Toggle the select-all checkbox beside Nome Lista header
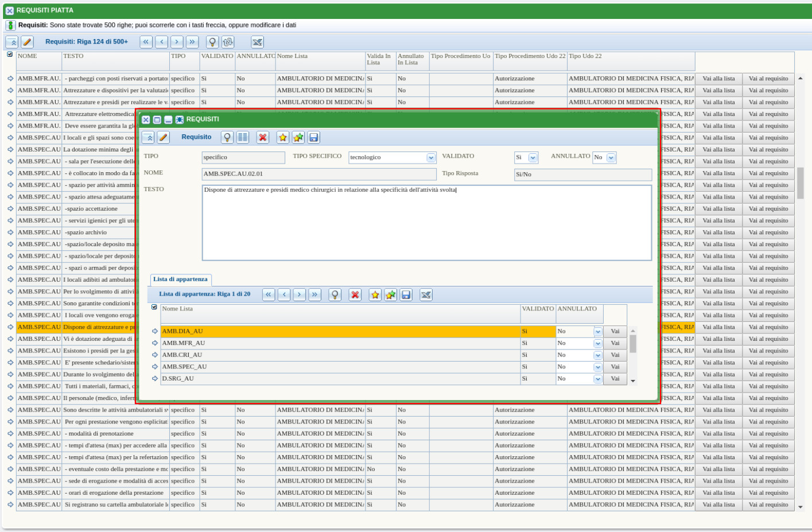The image size is (812, 532). coord(154,307)
